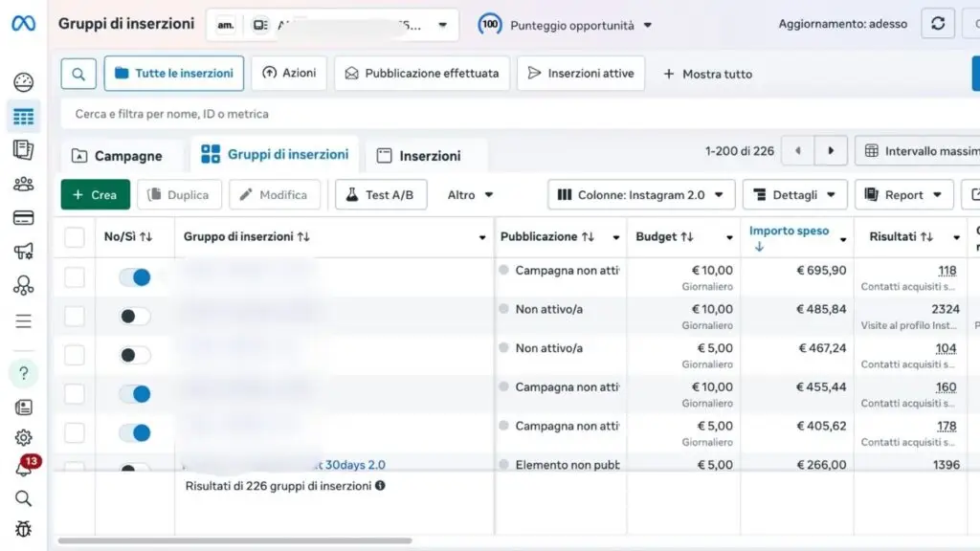Click the green Crea button
The image size is (980, 551).
[95, 195]
